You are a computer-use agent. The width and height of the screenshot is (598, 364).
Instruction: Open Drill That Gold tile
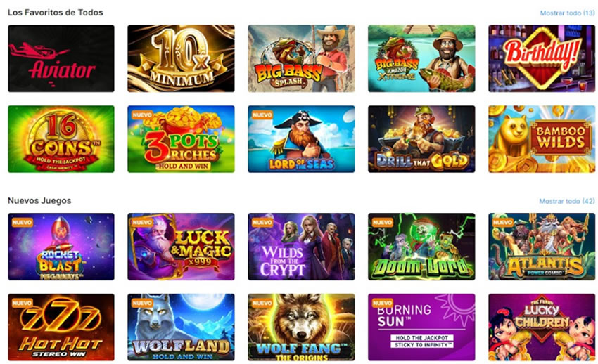[x=421, y=139]
